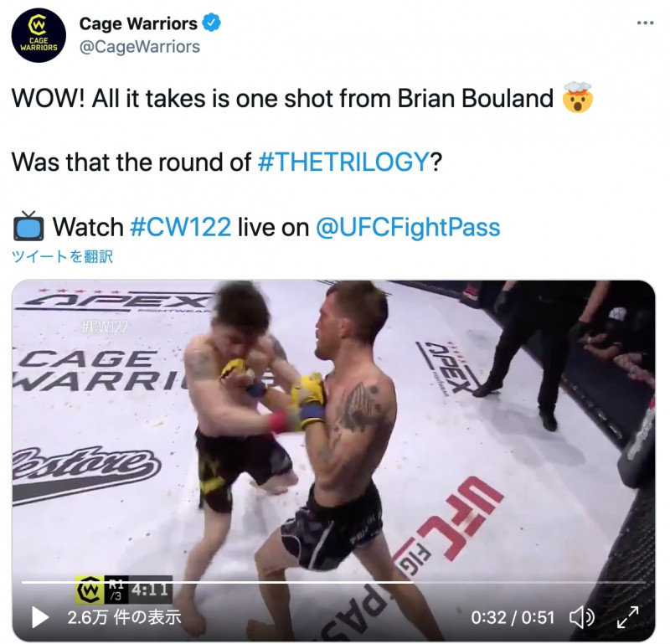Viewport: 670px width, 644px height.
Task: Click the TV emoji before Watch
Action: (x=28, y=226)
